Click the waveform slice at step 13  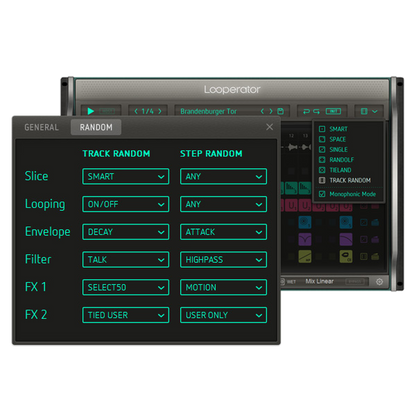pos(306,147)
